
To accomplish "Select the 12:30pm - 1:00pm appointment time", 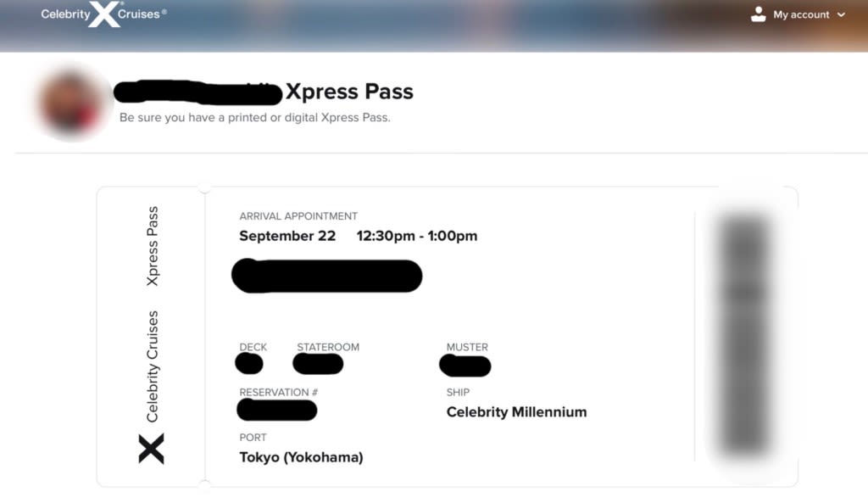I will 417,236.
